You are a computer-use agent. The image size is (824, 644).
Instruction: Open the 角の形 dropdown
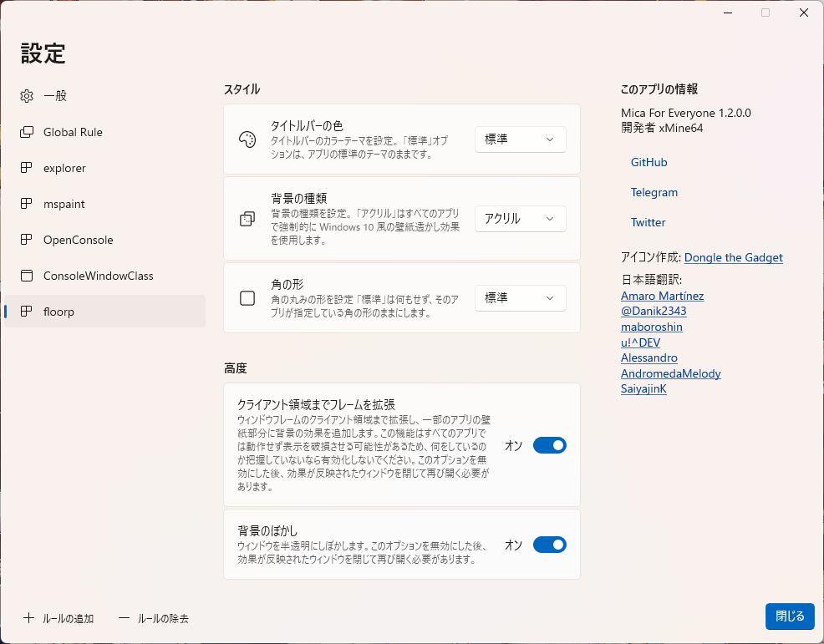[x=521, y=298]
